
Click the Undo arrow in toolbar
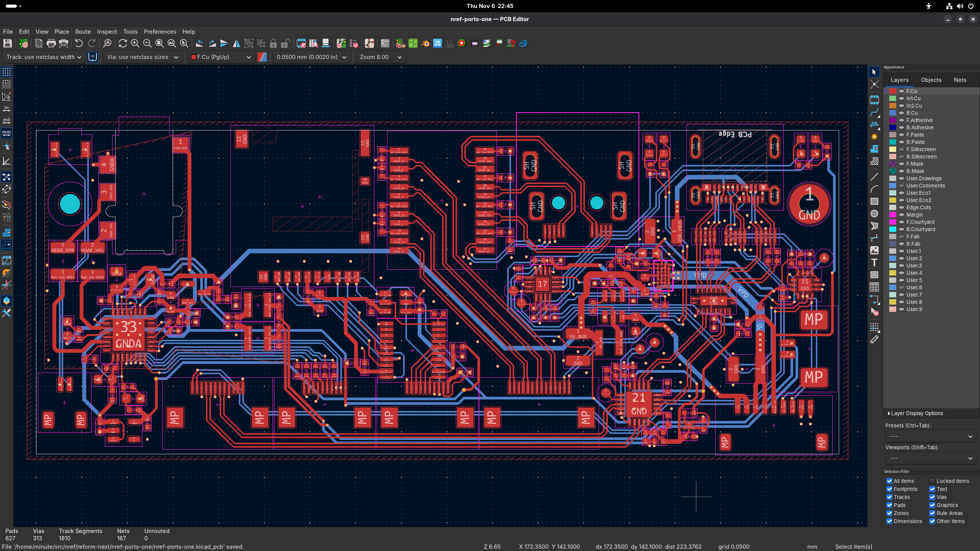click(x=79, y=43)
